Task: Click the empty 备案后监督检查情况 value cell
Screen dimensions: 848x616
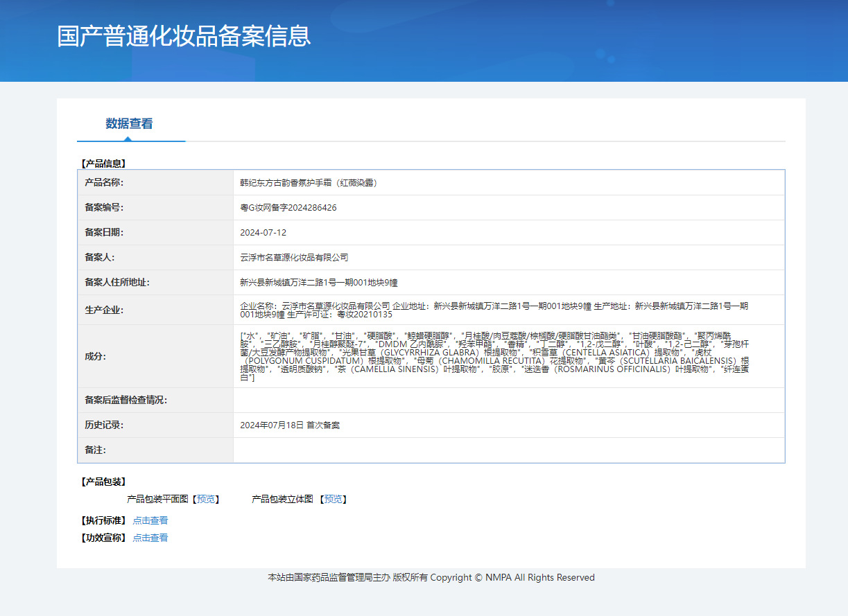Action: [508, 401]
